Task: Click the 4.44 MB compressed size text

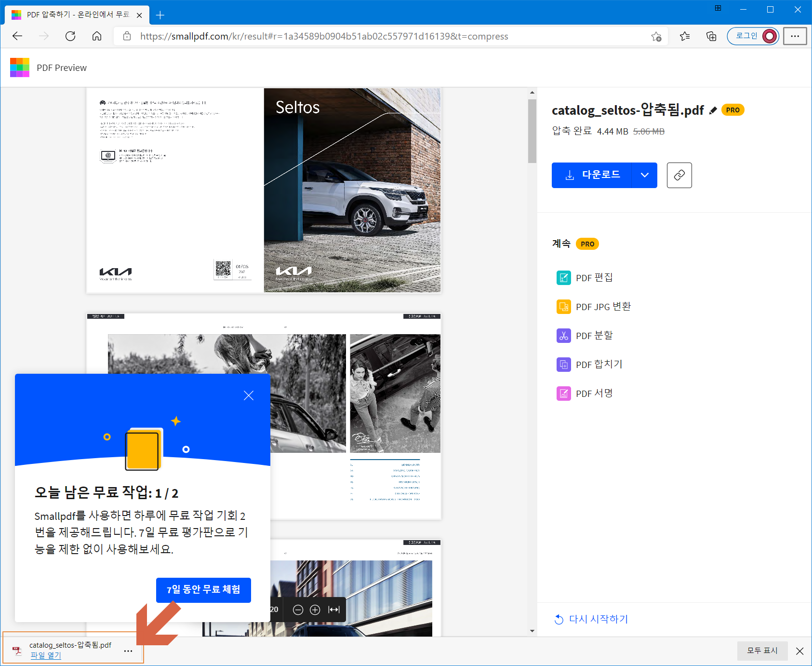Action: [612, 132]
